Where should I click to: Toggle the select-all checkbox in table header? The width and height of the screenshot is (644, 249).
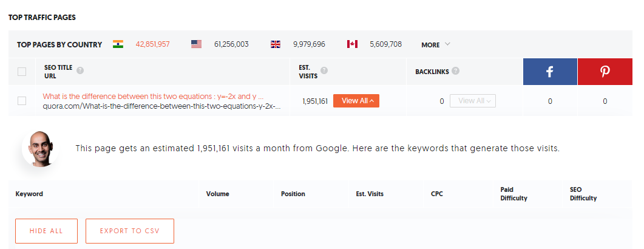click(x=22, y=72)
